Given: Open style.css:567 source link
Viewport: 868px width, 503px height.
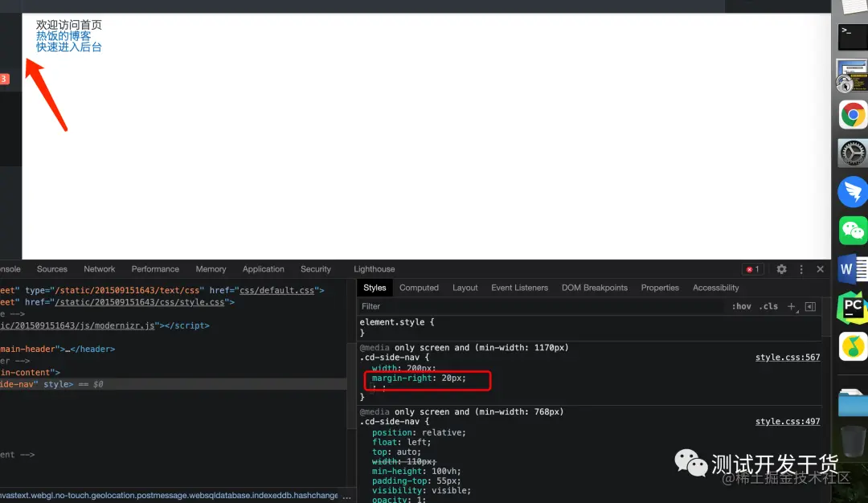Looking at the screenshot, I should 787,358.
